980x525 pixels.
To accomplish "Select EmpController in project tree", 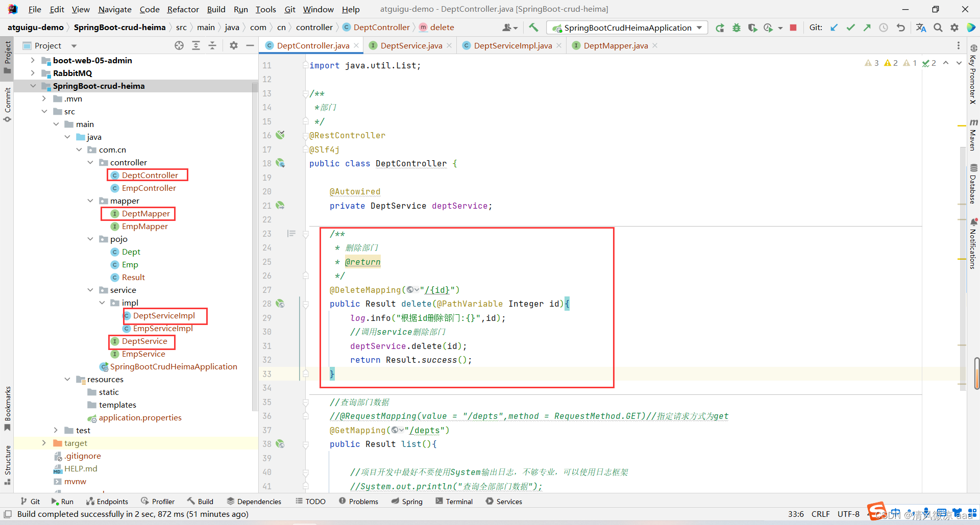I will pyautogui.click(x=149, y=188).
